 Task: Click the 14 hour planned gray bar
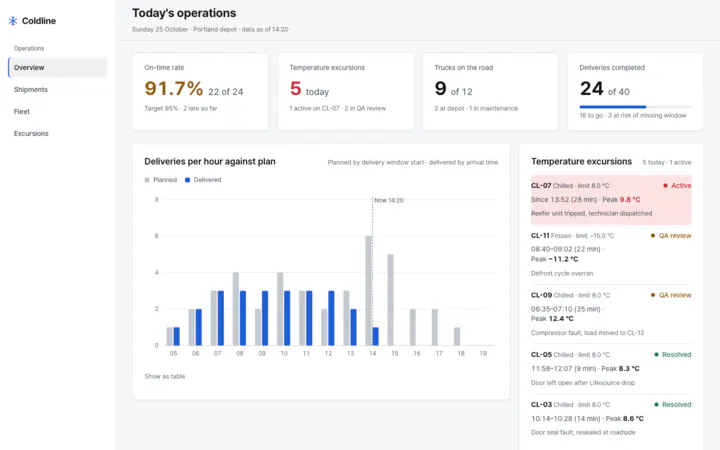(368, 291)
